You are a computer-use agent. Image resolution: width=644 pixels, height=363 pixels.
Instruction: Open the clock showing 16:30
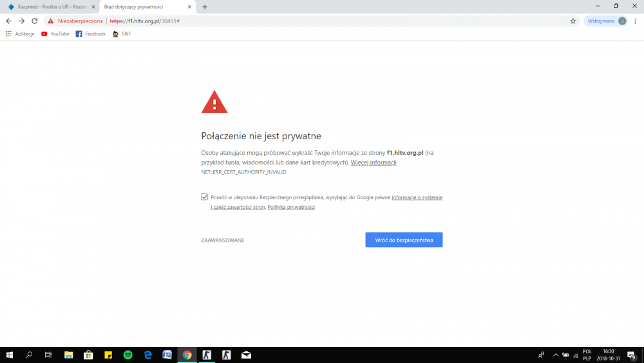(x=609, y=355)
